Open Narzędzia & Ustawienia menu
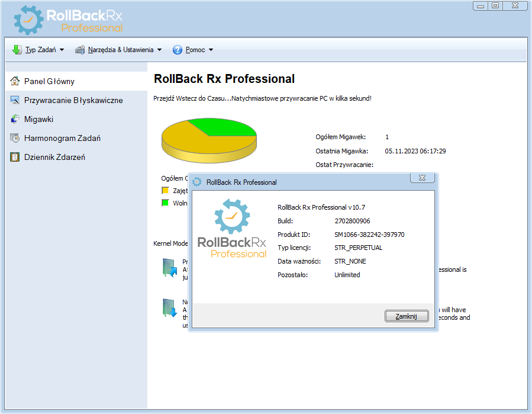The height and width of the screenshot is (414, 532). [x=121, y=50]
